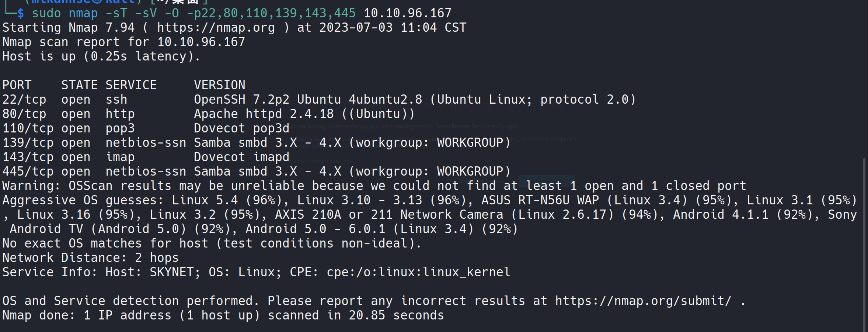Image resolution: width=868 pixels, height=332 pixels.
Task: Open the https://nmap.org/submit/ report link
Action: tap(643, 301)
